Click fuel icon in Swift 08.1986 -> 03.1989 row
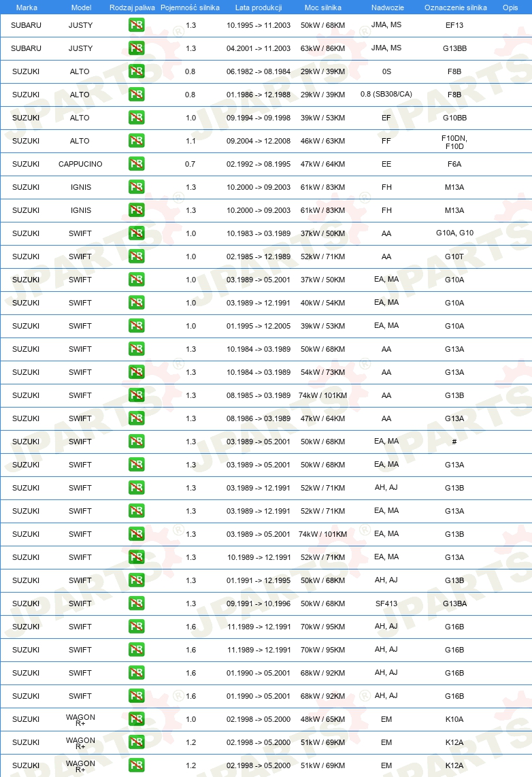Viewport: 532px width, 777px height. coord(136,418)
